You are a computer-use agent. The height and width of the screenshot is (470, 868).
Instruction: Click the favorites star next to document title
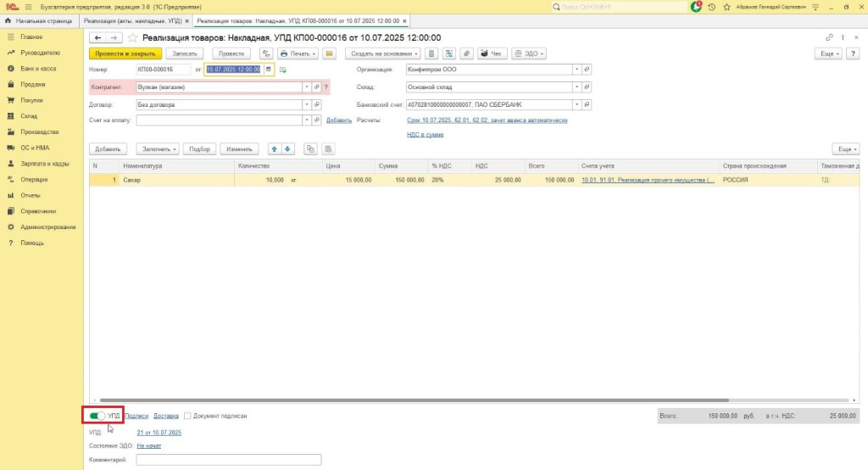click(133, 38)
